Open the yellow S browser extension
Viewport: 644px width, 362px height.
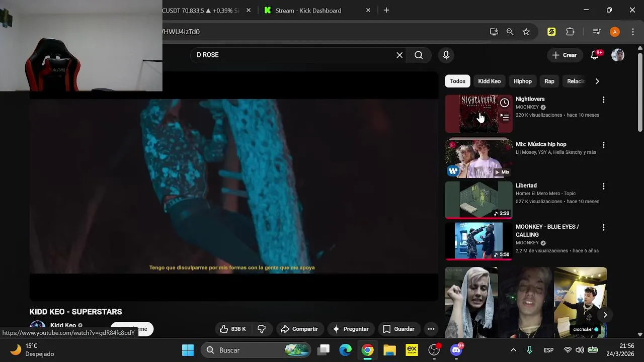coord(551,32)
